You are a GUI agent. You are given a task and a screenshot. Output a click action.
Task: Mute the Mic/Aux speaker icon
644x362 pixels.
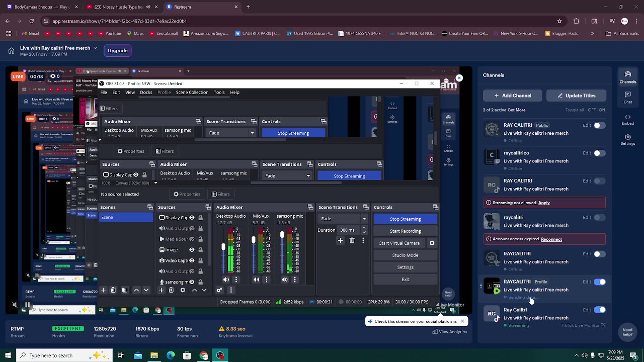point(256,280)
